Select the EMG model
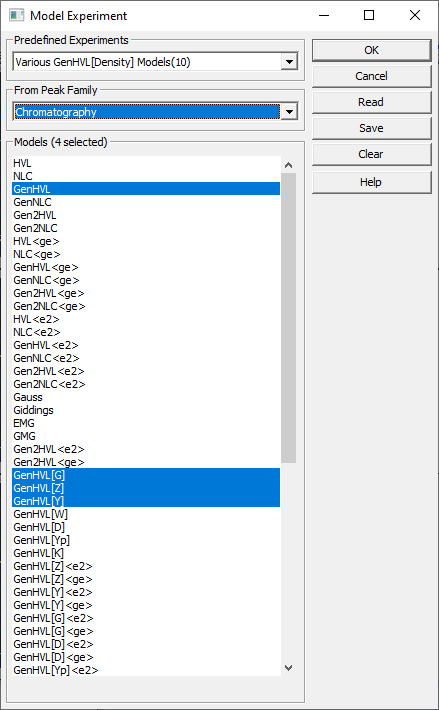This screenshot has height=710, width=439. pos(146,423)
